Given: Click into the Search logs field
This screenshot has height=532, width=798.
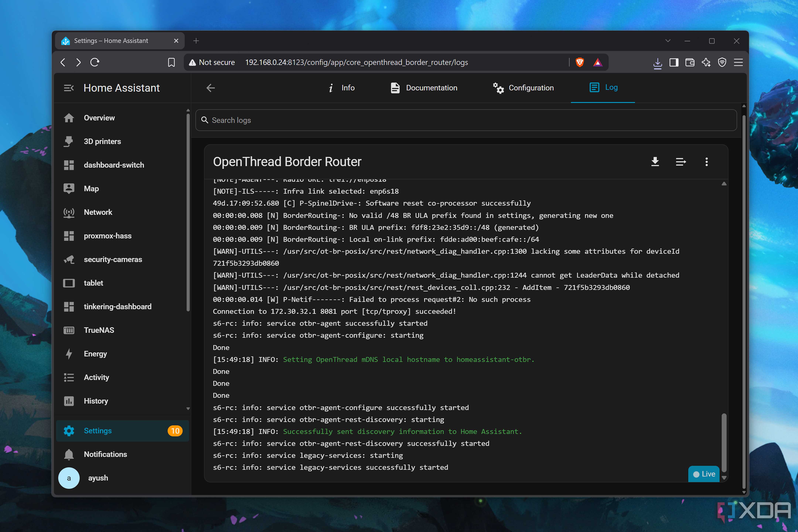Looking at the screenshot, I should coord(466,120).
